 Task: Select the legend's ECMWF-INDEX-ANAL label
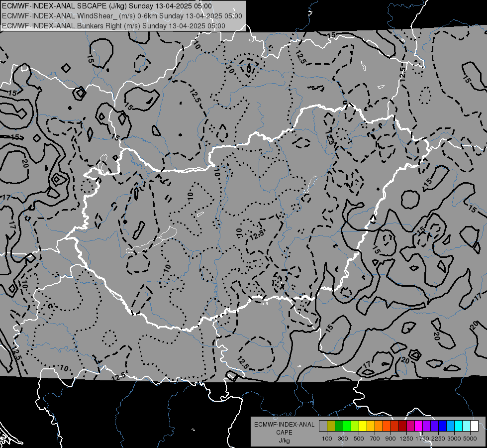coord(284,425)
